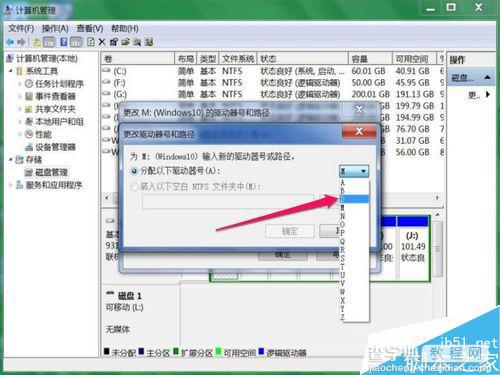Click the blue Help question-mark icon
500x375 pixels.
point(64,42)
